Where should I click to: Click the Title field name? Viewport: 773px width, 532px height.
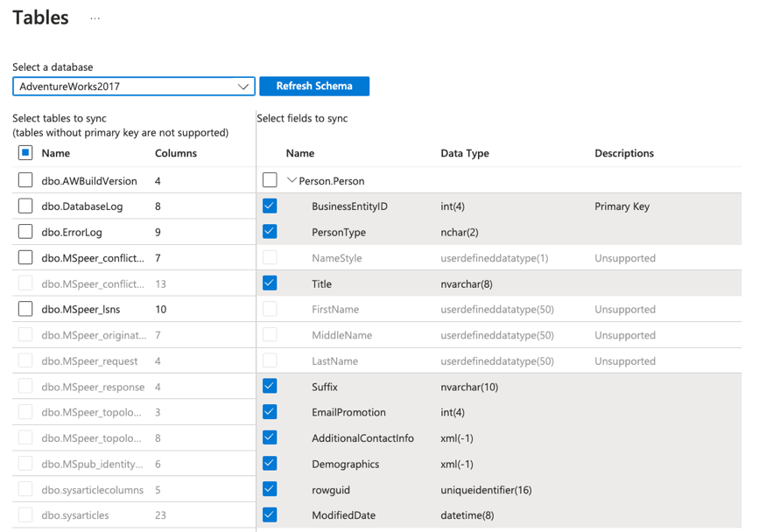321,283
